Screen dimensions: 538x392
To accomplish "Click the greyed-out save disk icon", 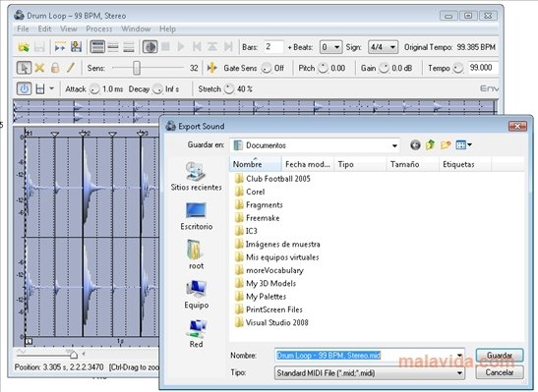I will coord(39,47).
